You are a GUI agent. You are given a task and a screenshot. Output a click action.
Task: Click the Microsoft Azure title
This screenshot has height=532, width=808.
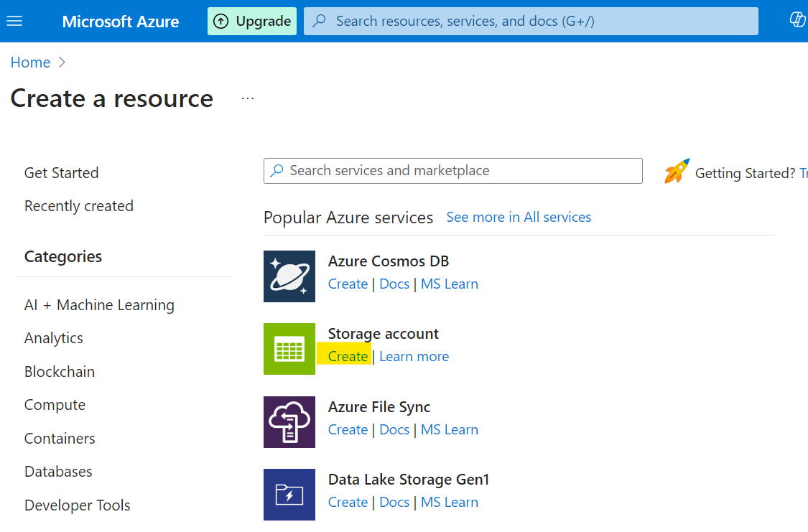(x=121, y=22)
